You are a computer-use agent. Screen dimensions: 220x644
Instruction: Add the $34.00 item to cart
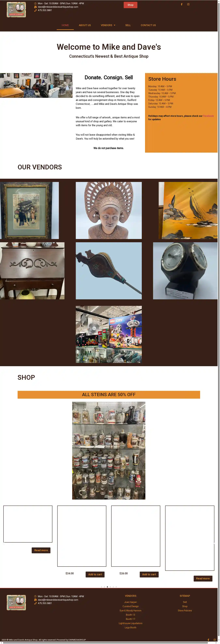tap(95, 574)
